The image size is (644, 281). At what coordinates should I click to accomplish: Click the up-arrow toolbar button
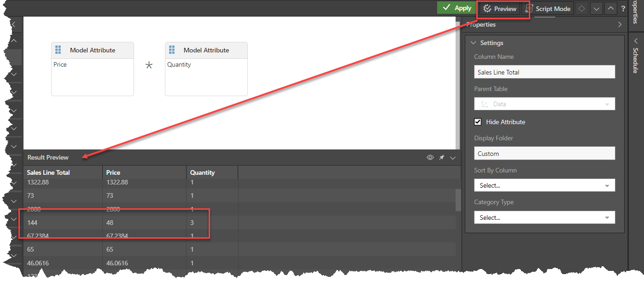pos(610,9)
